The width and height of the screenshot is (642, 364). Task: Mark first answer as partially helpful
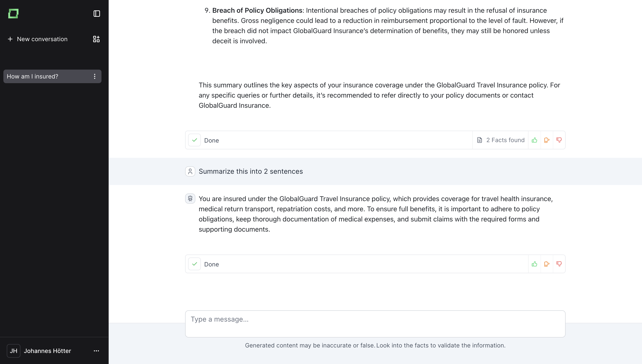[547, 140]
